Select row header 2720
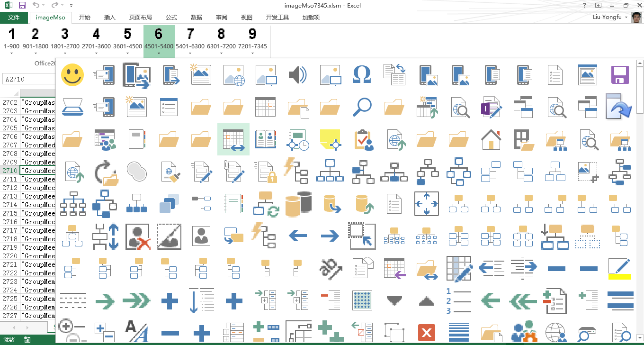The image size is (644, 345). [10, 256]
